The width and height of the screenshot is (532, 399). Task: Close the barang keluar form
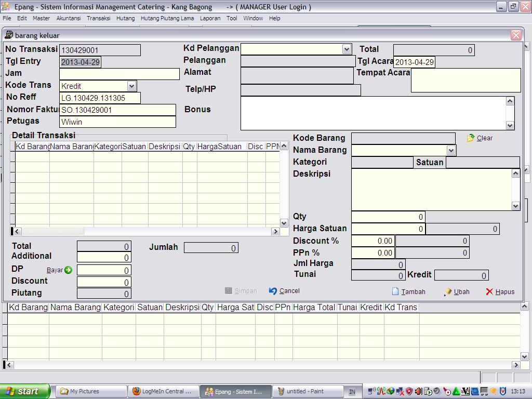[x=516, y=35]
